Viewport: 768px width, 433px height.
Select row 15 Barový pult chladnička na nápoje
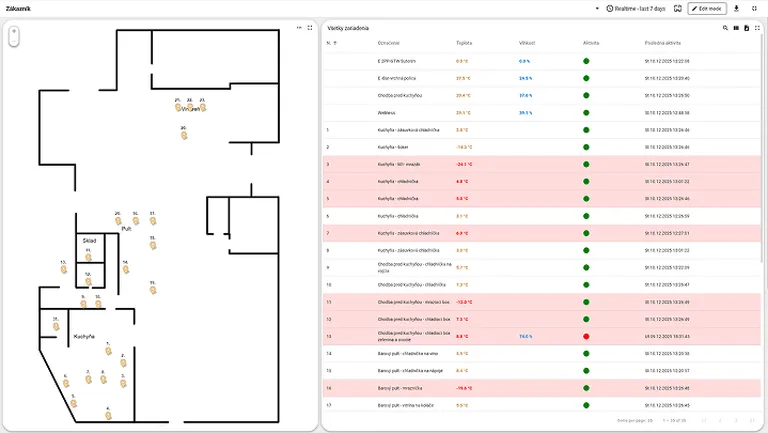(x=542, y=371)
